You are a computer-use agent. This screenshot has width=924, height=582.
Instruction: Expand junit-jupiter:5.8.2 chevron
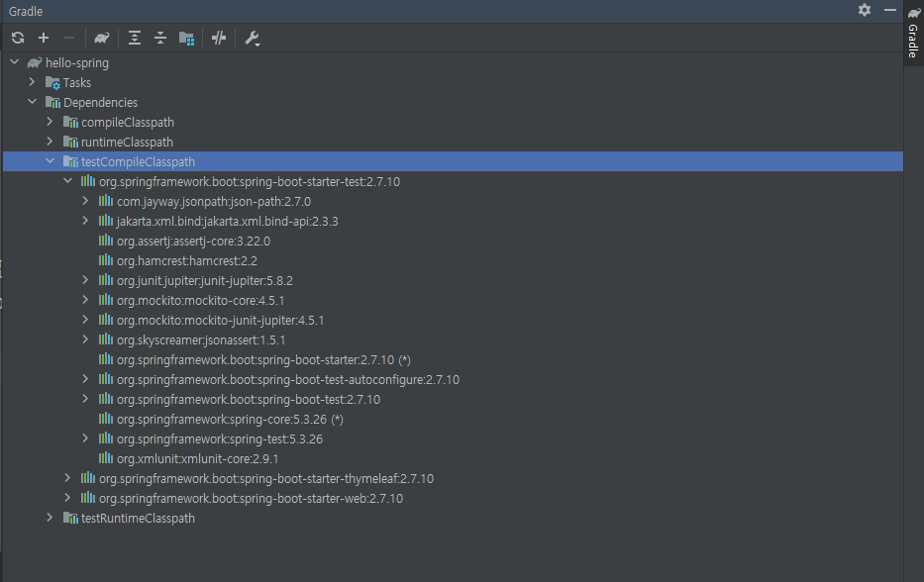click(x=85, y=280)
